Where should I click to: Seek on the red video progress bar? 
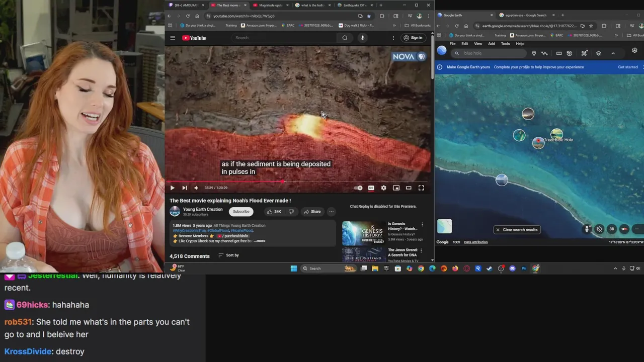click(x=298, y=182)
